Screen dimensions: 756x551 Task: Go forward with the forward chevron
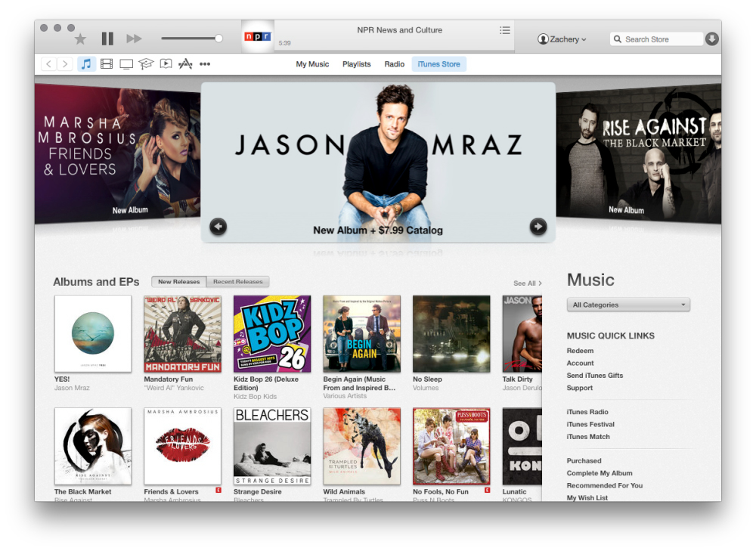[x=65, y=63]
